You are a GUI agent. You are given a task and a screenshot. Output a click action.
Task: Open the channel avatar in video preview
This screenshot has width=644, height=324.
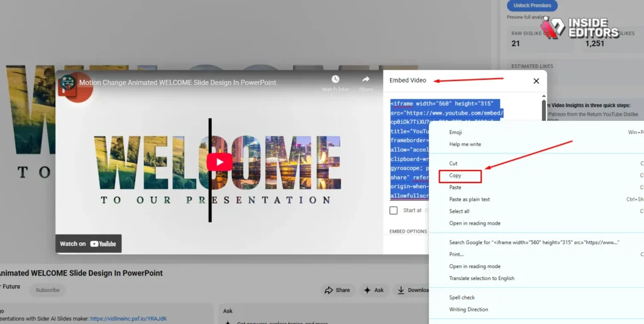67,82
